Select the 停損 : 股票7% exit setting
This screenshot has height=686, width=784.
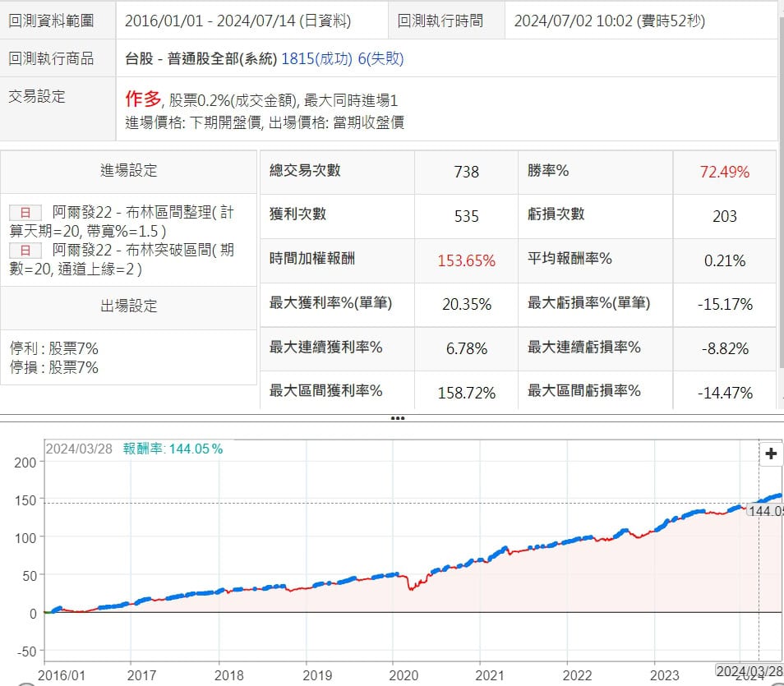(54, 367)
